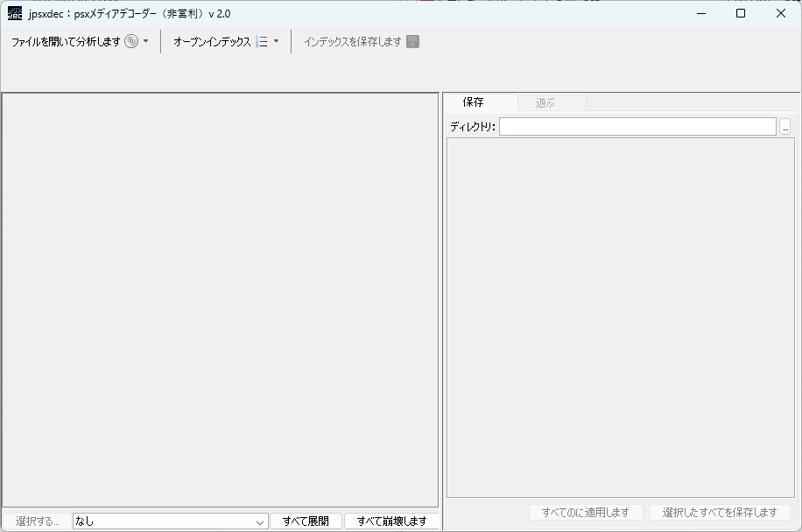Image resolution: width=802 pixels, height=532 pixels.
Task: Click the ... browse directory button
Action: [785, 127]
